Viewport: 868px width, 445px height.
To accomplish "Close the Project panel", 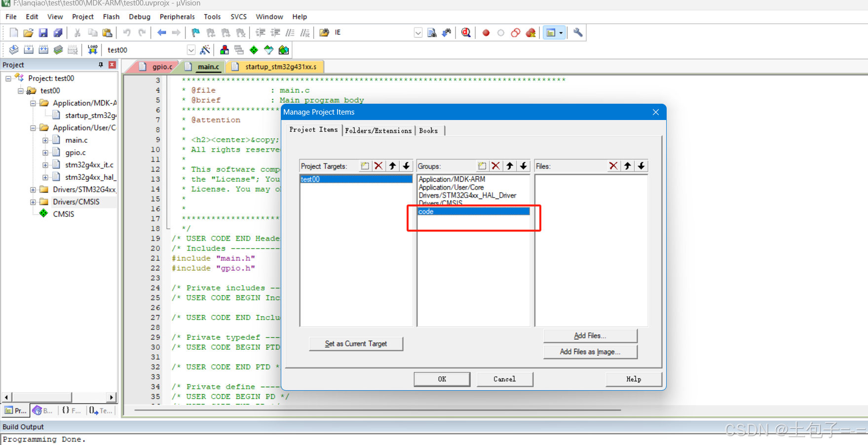I will [112, 65].
